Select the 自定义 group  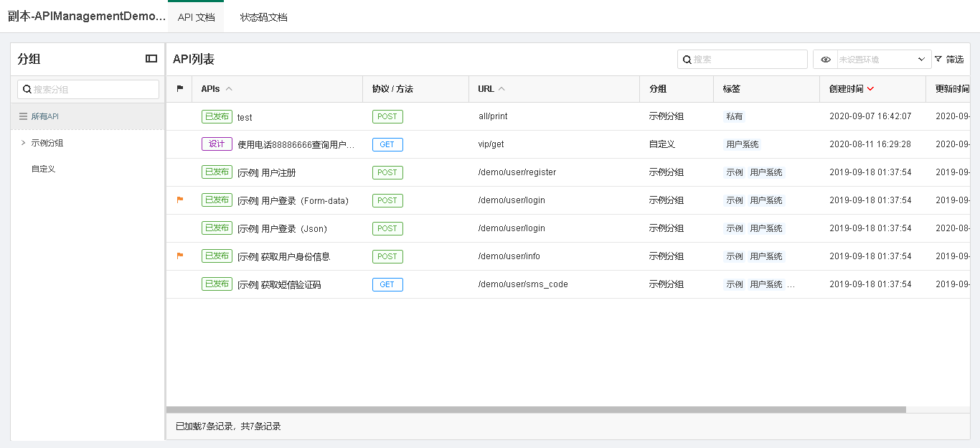click(43, 169)
